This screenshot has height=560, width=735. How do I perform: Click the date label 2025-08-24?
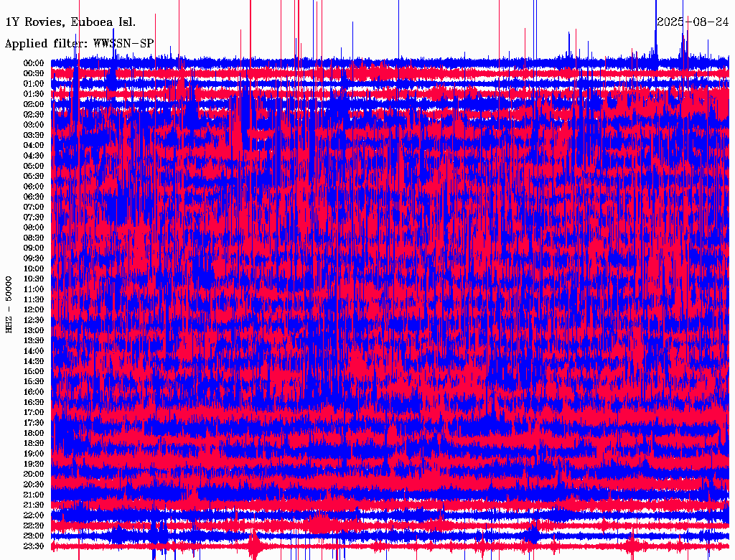pos(693,22)
